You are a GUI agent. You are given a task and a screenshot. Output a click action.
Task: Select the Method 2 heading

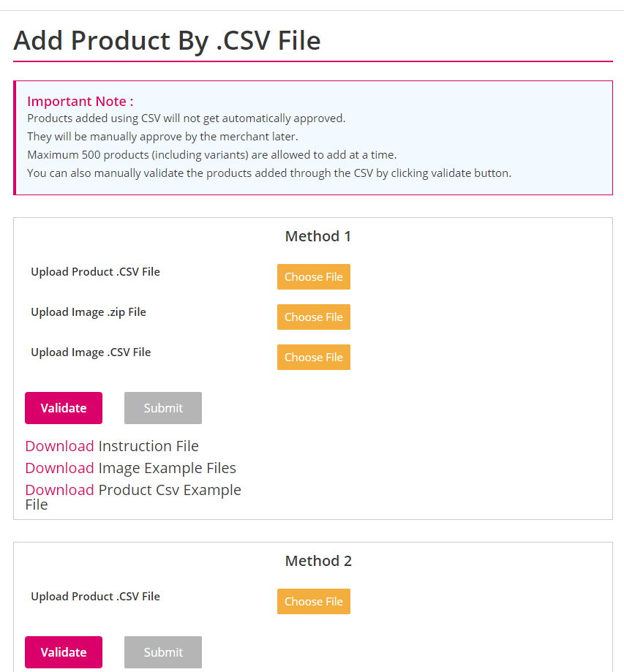point(318,561)
